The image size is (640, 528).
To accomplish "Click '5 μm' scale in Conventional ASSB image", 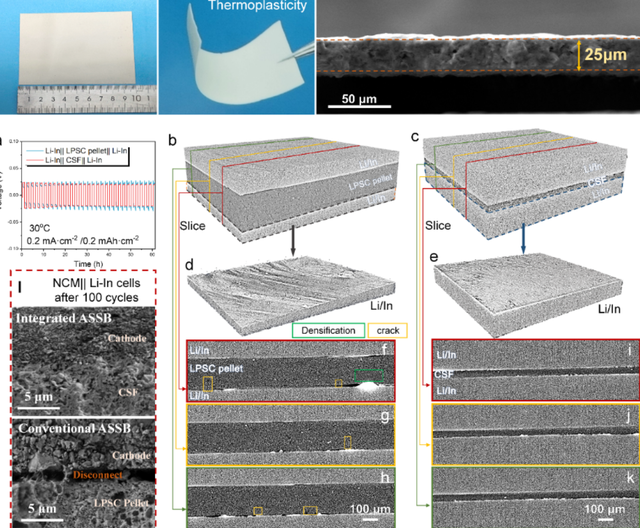I will [42, 509].
